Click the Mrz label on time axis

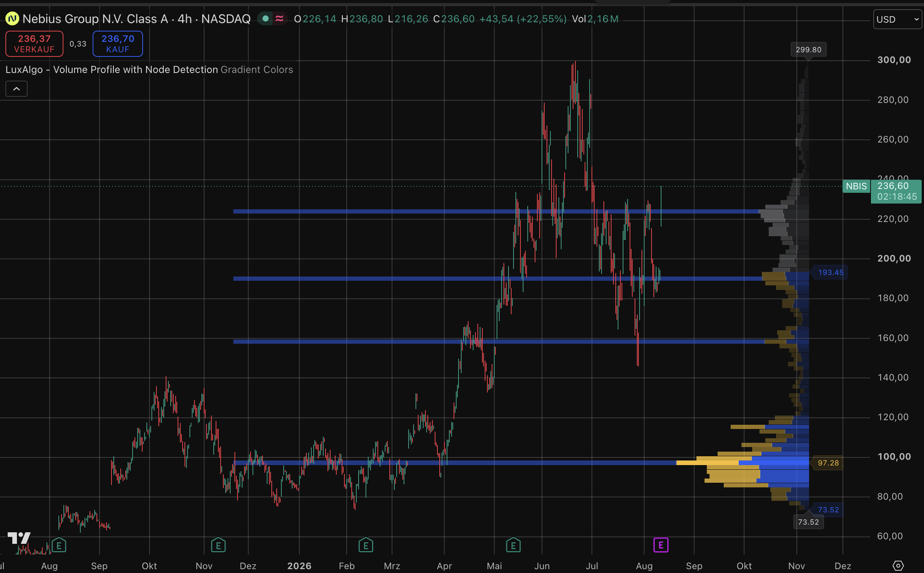tap(392, 566)
